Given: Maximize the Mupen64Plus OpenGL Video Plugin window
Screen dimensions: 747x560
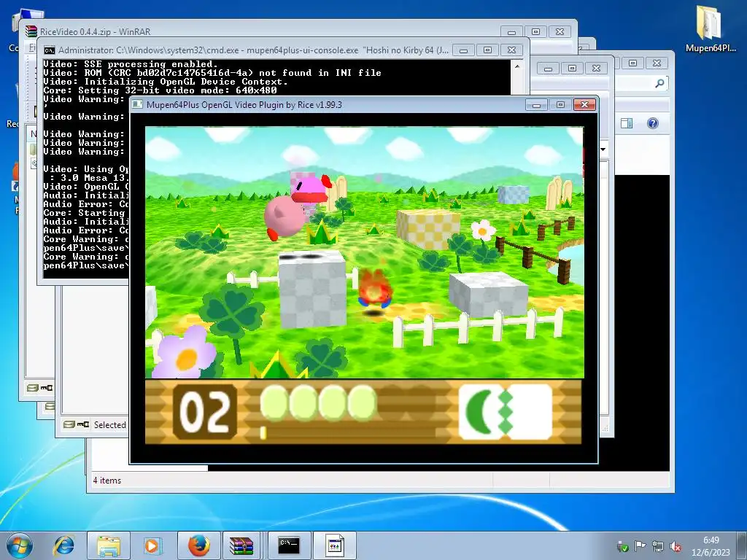Looking at the screenshot, I should [560, 105].
